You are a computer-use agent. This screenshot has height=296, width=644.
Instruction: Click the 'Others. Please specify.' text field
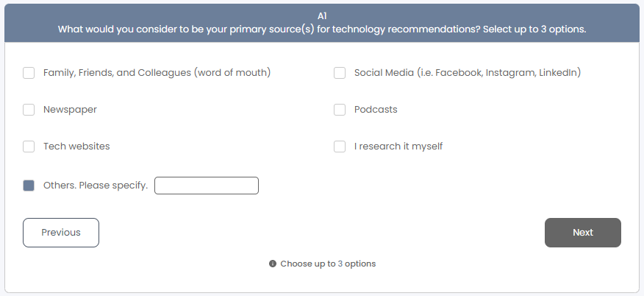point(207,186)
